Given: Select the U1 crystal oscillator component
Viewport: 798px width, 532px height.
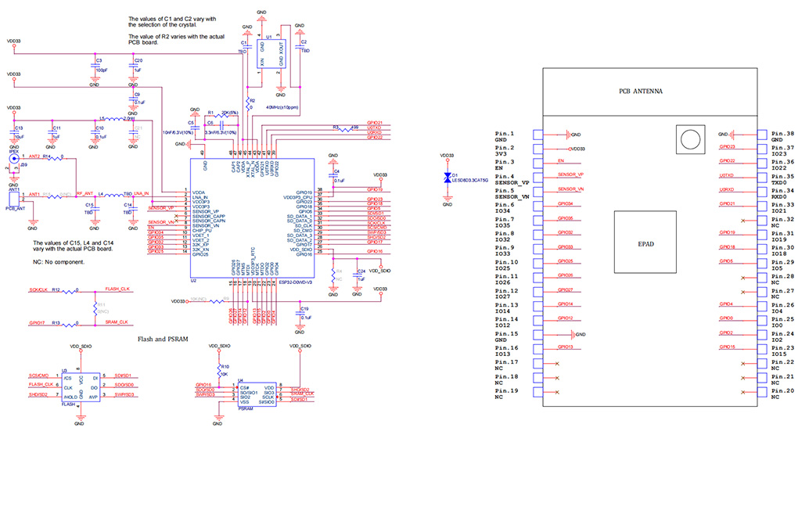Looking at the screenshot, I should [271, 54].
